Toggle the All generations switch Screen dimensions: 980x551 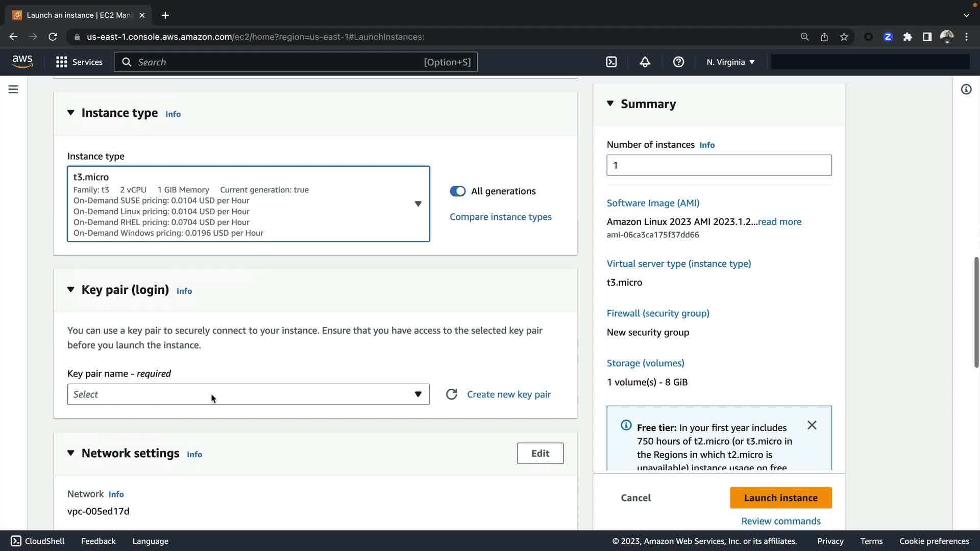point(457,191)
